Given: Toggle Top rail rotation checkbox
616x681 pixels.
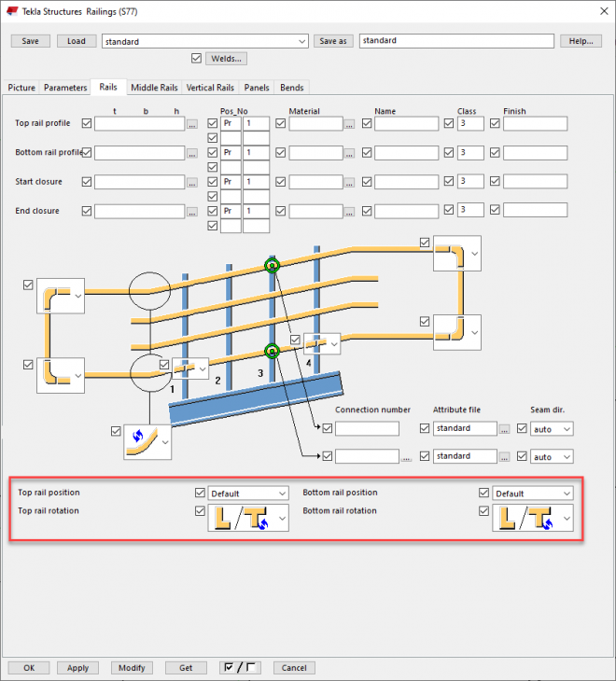Looking at the screenshot, I should coord(200,511).
